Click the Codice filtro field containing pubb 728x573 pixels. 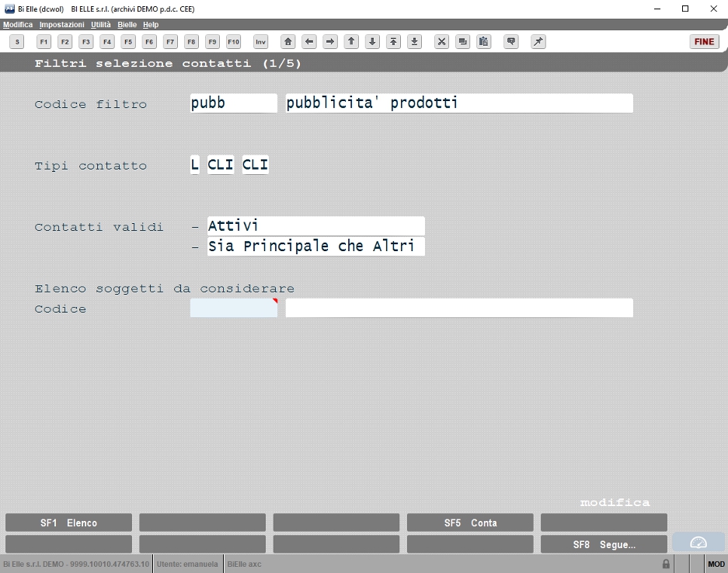click(x=234, y=103)
